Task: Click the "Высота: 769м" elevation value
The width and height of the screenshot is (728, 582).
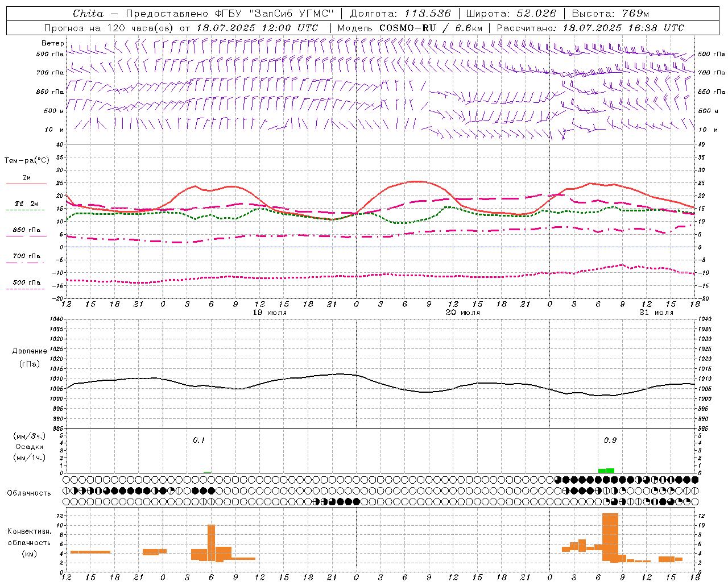Action: (x=610, y=14)
